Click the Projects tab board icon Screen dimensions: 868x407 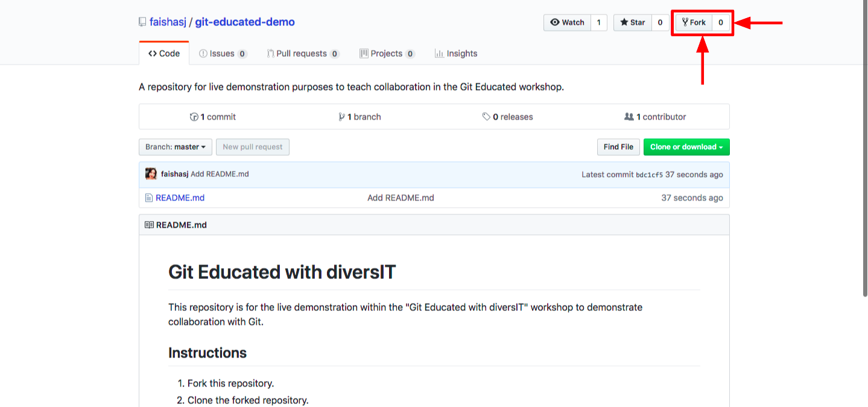tap(364, 53)
